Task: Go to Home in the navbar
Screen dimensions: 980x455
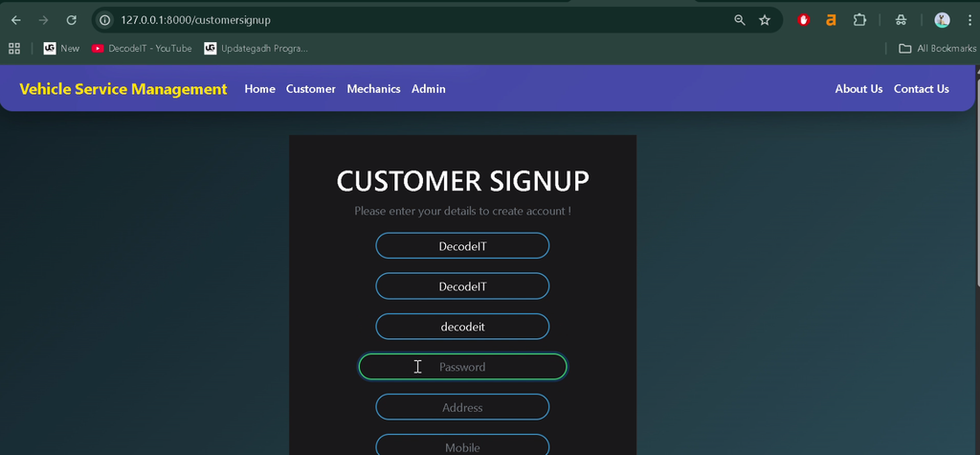Action: [x=260, y=89]
